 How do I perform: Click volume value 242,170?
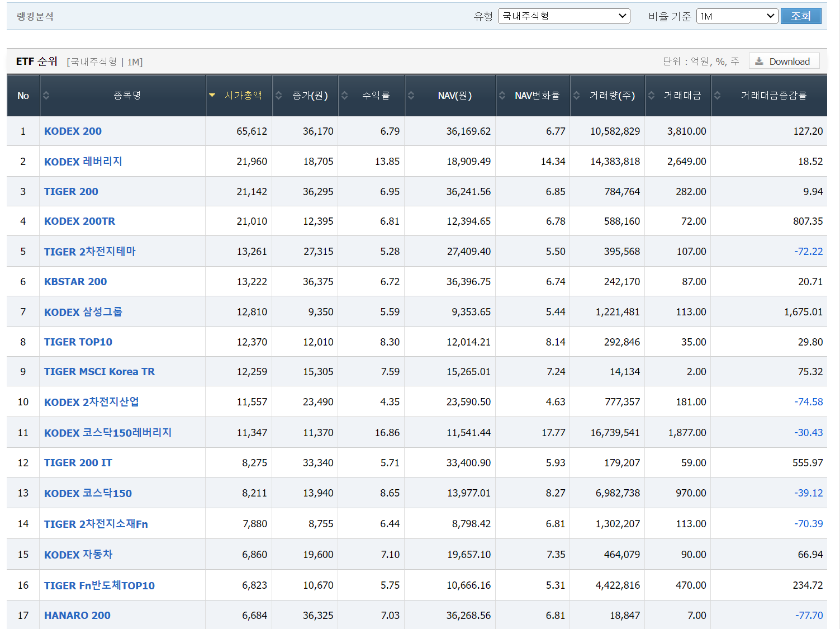(x=622, y=282)
